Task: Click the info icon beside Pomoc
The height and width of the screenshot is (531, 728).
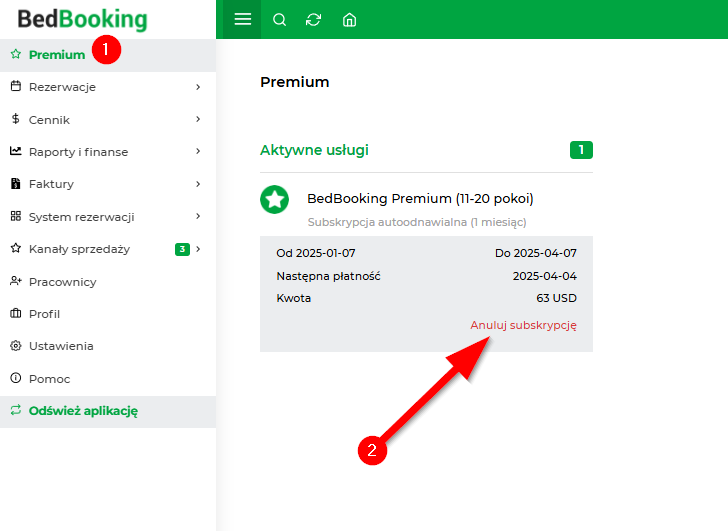Action: [16, 378]
